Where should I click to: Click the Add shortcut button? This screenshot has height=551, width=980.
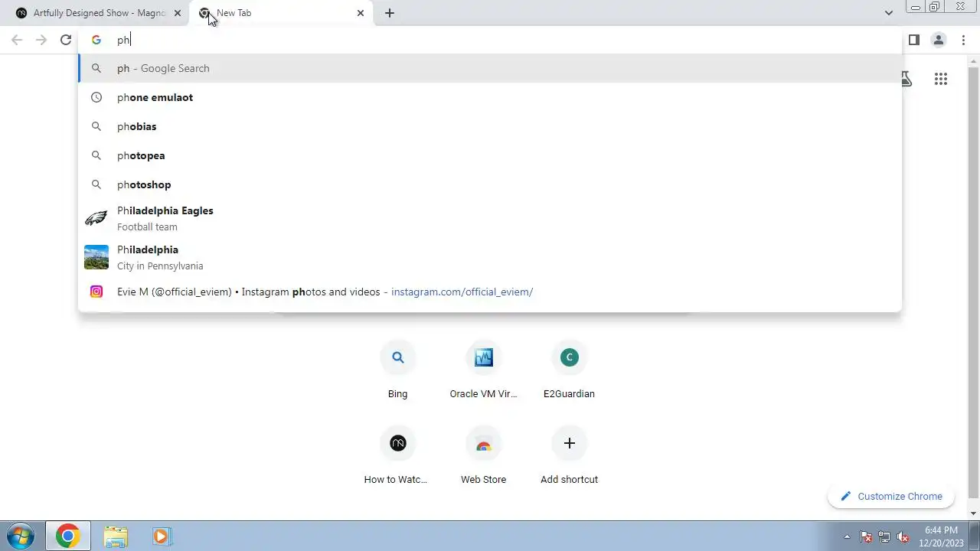point(569,456)
